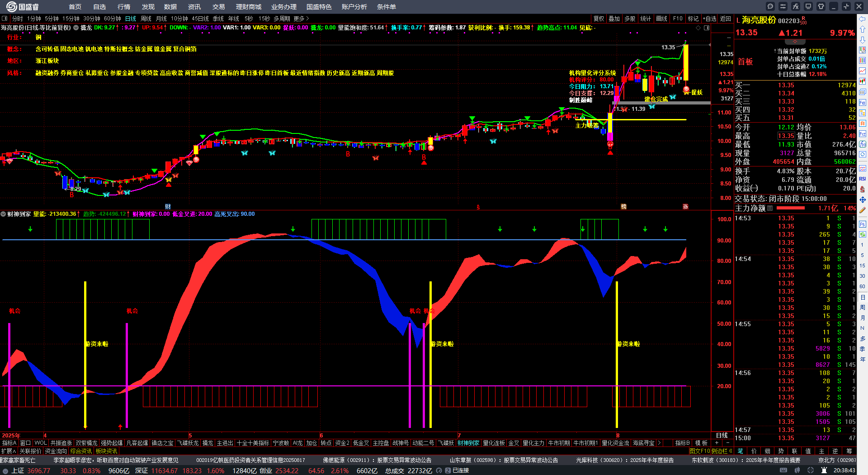Open the F10 company info sidebar icon
This screenshot has height=475, width=868.
[863, 103]
